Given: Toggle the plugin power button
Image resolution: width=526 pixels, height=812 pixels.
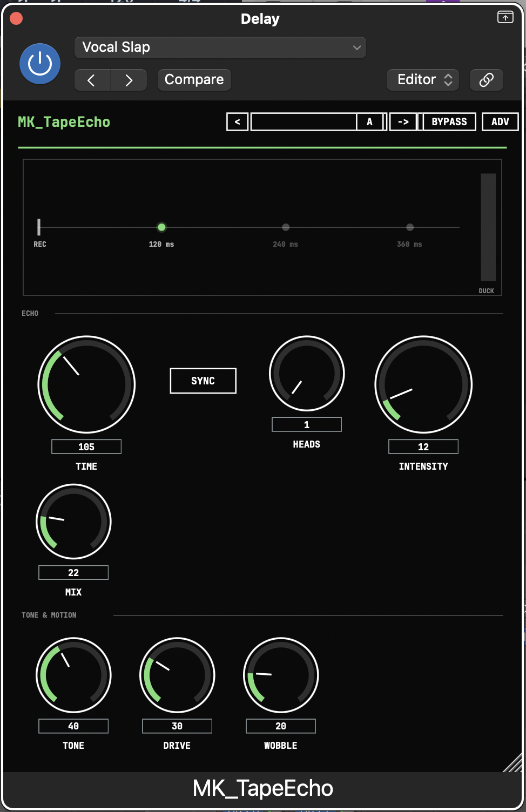Looking at the screenshot, I should tap(40, 64).
